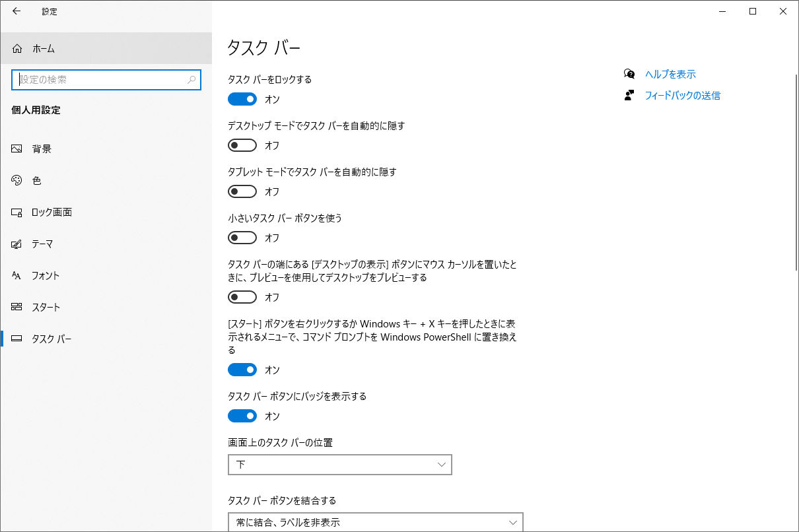
Task: Open 背景 settings page
Action: point(106,149)
